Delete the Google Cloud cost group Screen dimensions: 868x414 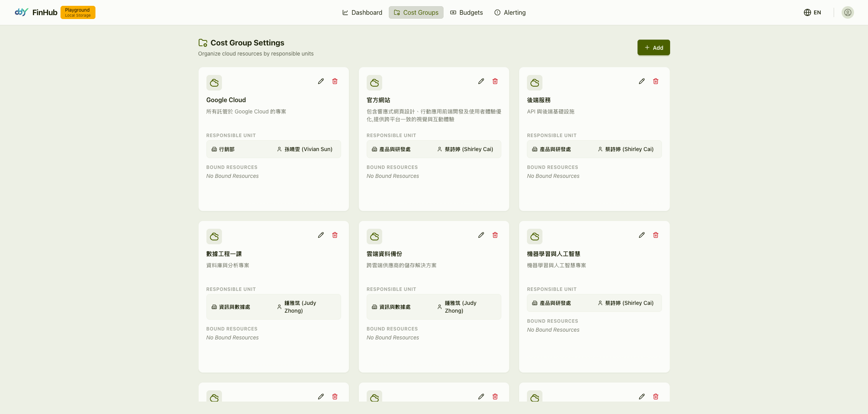334,81
